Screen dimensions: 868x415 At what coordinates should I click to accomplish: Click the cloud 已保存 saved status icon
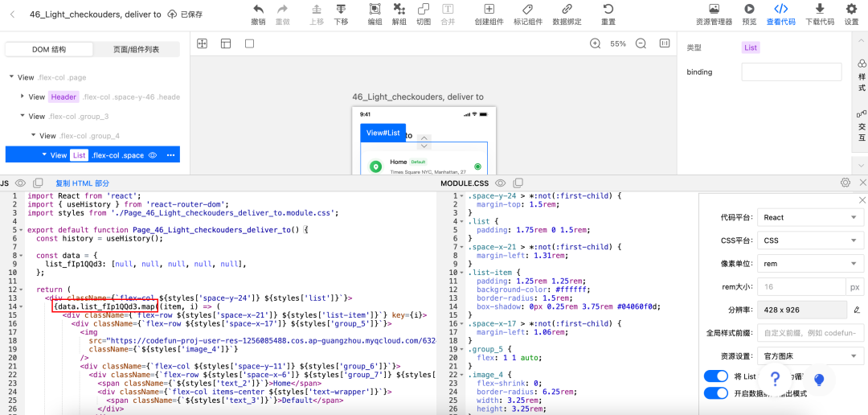click(172, 14)
